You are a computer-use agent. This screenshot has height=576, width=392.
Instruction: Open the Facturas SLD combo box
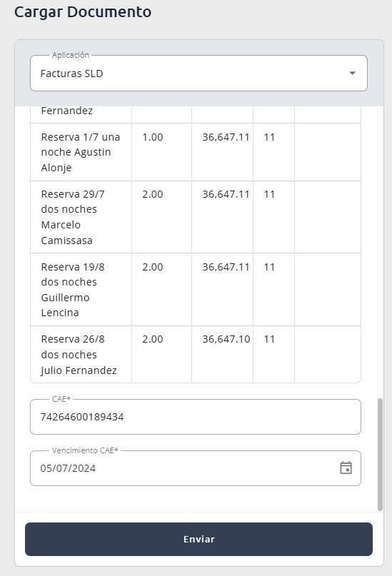tap(198, 73)
